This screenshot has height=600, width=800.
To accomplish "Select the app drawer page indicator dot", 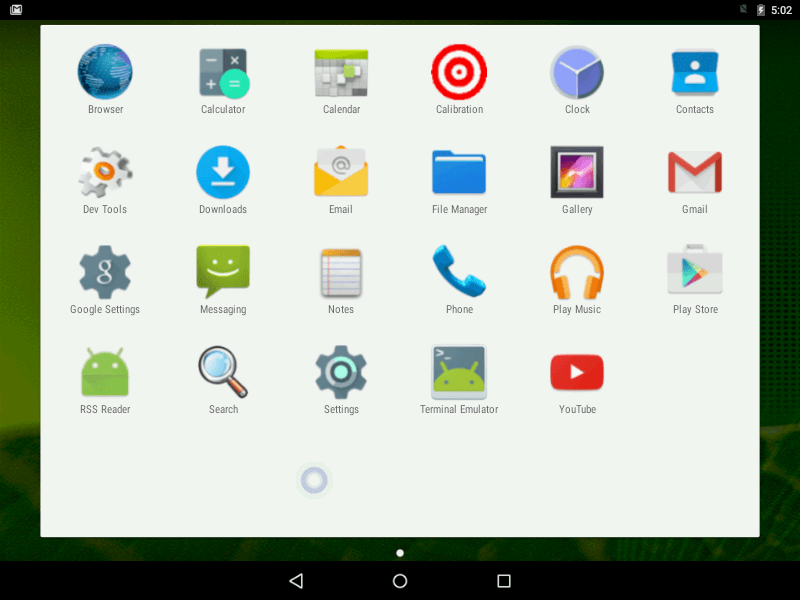I will coord(400,553).
